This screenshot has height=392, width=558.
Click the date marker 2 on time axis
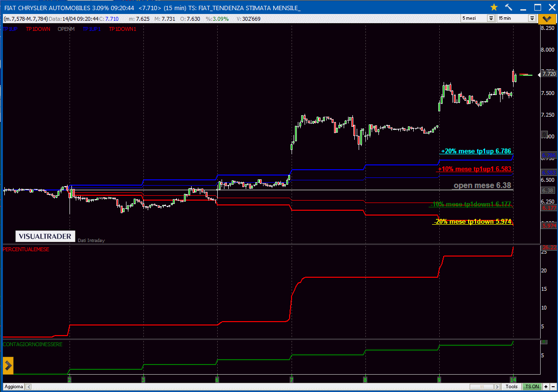click(x=70, y=380)
